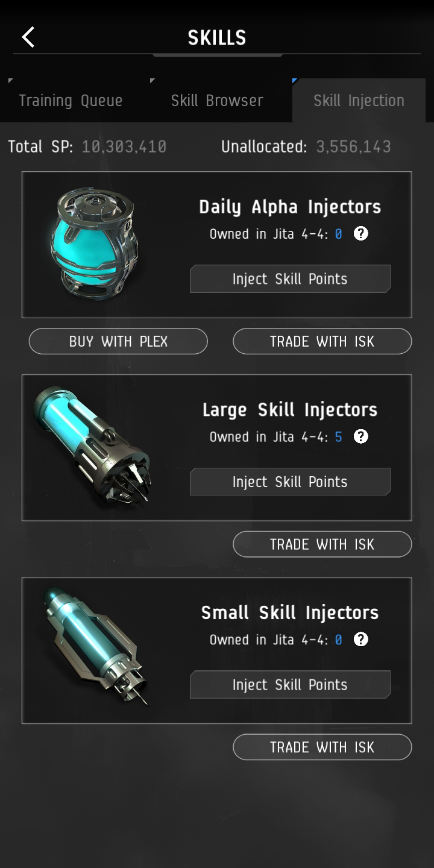Trade with ISK for Daily Alpha Injectors
Image resolution: width=434 pixels, height=868 pixels.
[x=322, y=341]
